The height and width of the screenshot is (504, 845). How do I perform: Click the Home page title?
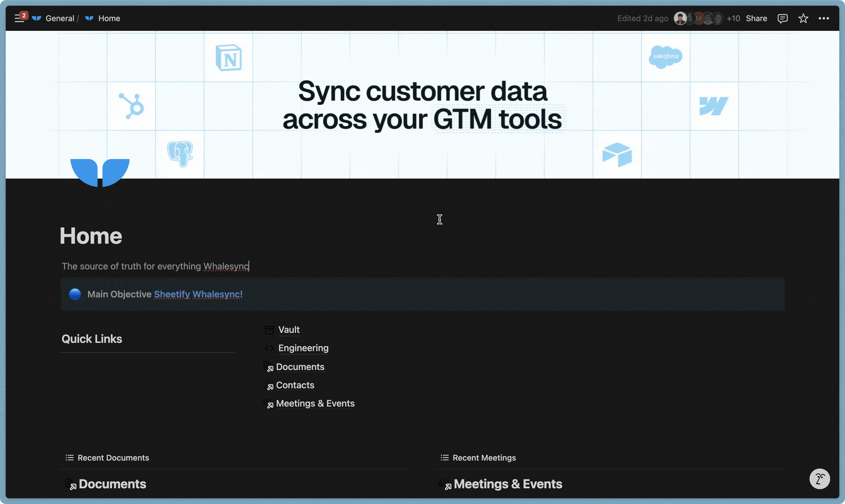(91, 236)
